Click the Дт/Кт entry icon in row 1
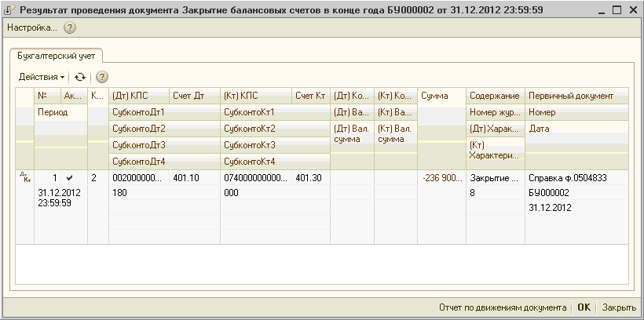Screen dimensions: 644x320 (x=24, y=178)
